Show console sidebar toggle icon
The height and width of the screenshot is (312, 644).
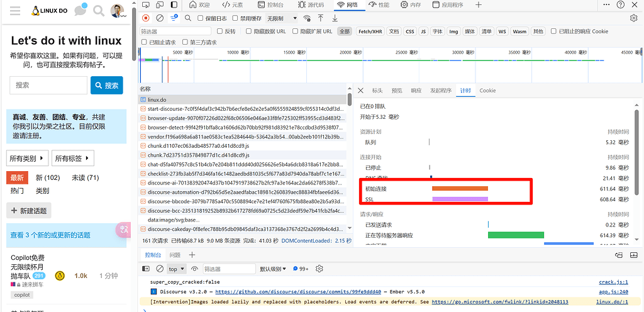(146, 269)
